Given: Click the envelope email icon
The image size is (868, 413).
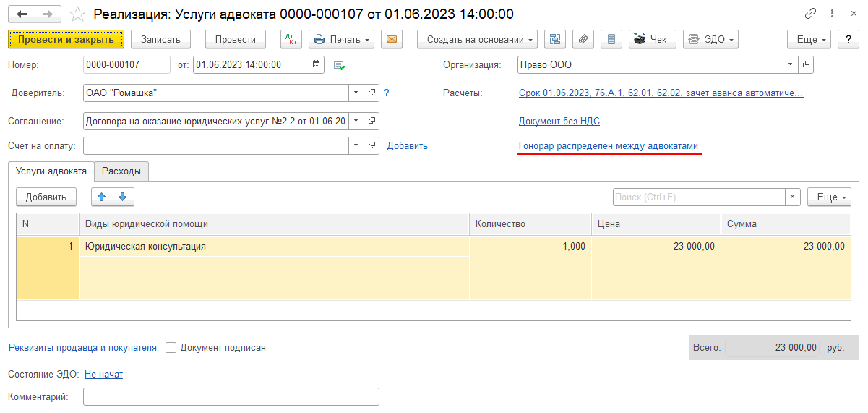Looking at the screenshot, I should click(x=392, y=39).
